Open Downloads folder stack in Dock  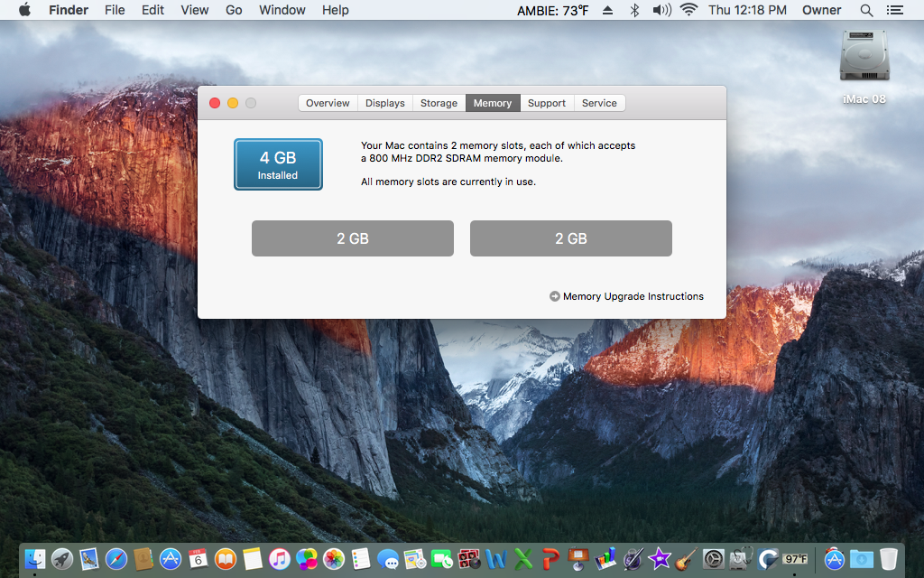tap(861, 558)
